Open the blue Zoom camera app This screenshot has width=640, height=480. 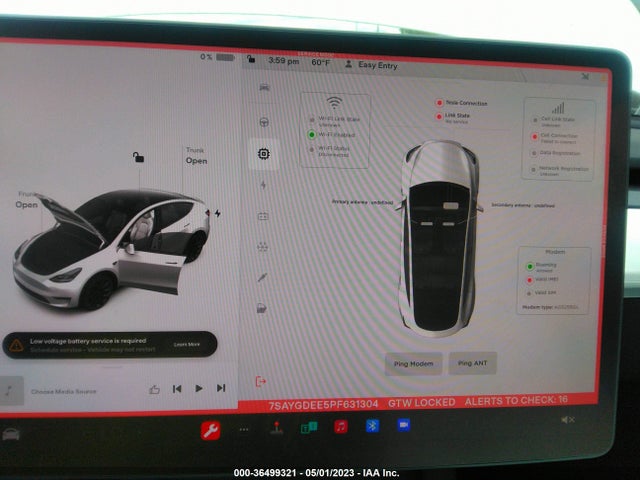tap(403, 425)
